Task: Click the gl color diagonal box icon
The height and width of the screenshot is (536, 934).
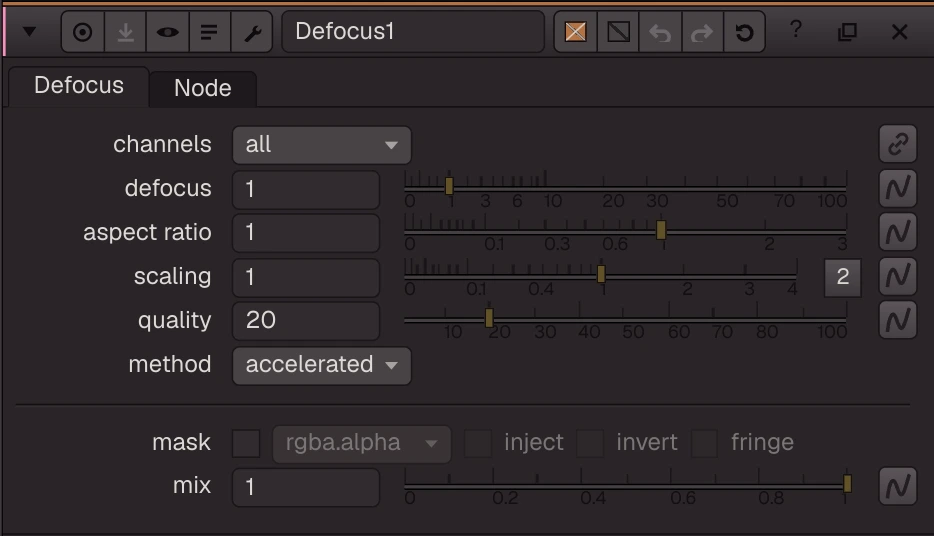Action: tap(618, 32)
